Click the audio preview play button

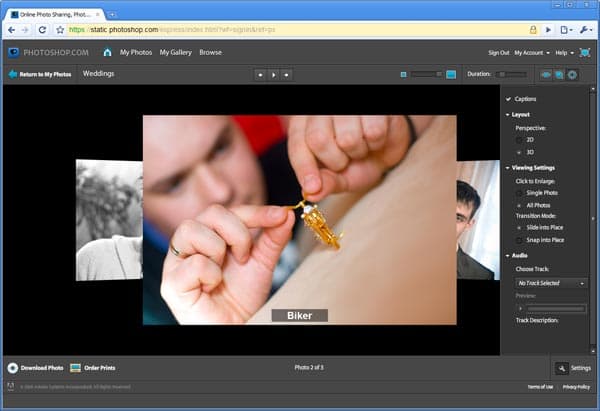520,308
